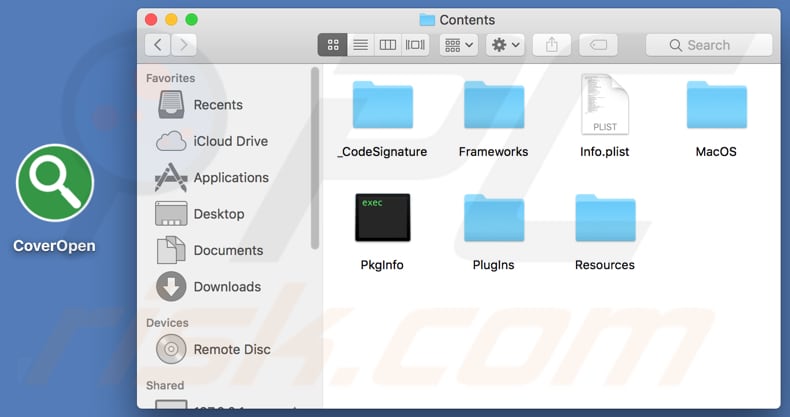Click the Recents tray icon
The height and width of the screenshot is (417, 790).
(x=171, y=104)
